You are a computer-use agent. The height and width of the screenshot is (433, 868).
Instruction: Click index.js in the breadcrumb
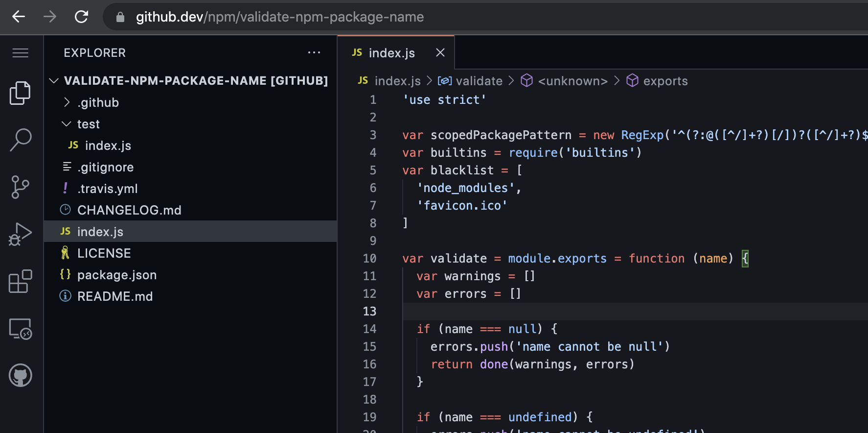(397, 81)
